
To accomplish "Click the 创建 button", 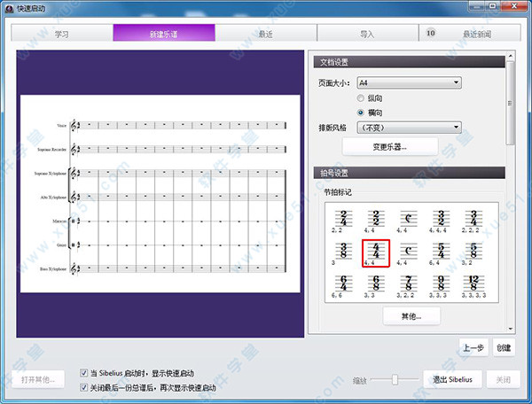I will 503,348.
